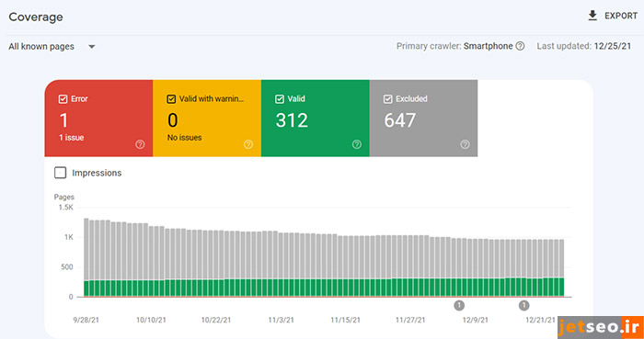Click help icon in Excluded card

pos(465,144)
